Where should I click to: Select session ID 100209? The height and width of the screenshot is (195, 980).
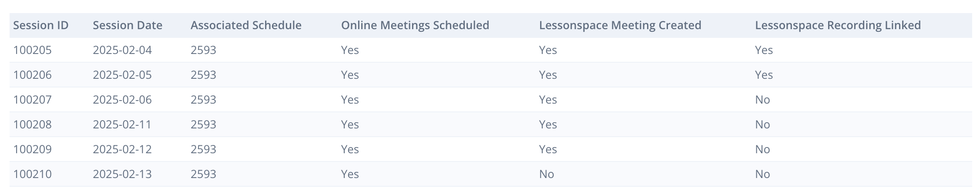33,149
